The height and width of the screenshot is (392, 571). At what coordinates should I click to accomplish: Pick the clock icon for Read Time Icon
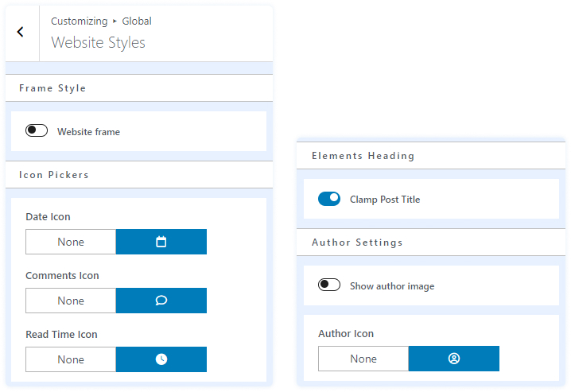[x=161, y=359]
